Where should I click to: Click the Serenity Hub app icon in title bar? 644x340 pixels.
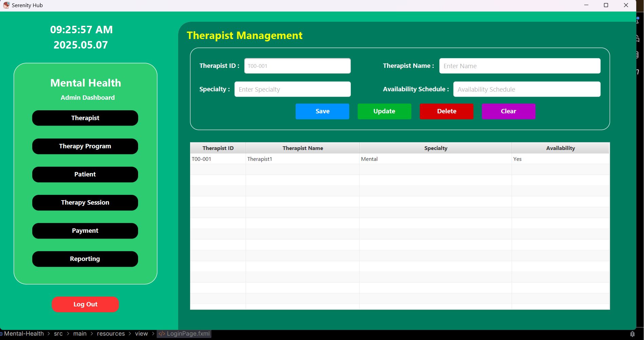click(x=6, y=5)
